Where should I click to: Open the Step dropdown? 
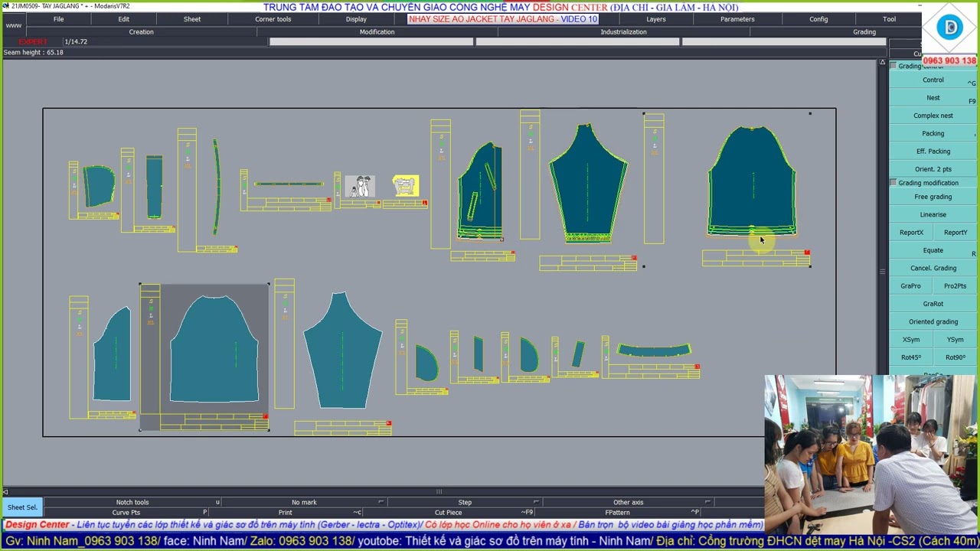465,502
